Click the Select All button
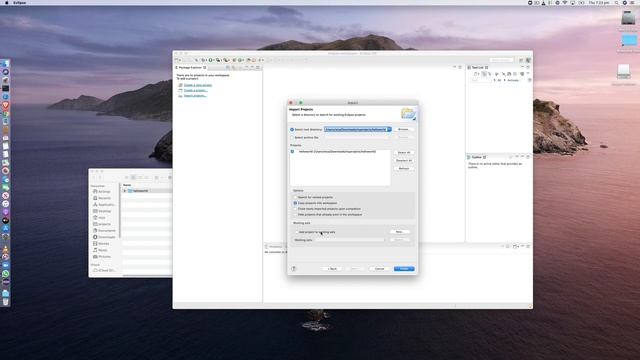640x360 pixels. tap(404, 153)
